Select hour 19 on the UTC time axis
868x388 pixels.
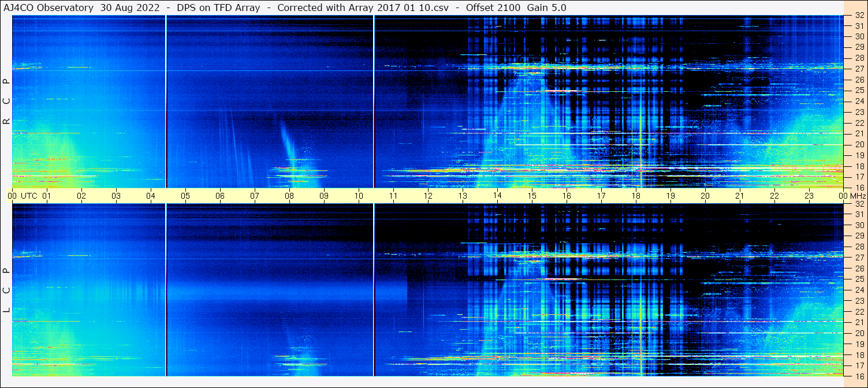[x=670, y=196]
